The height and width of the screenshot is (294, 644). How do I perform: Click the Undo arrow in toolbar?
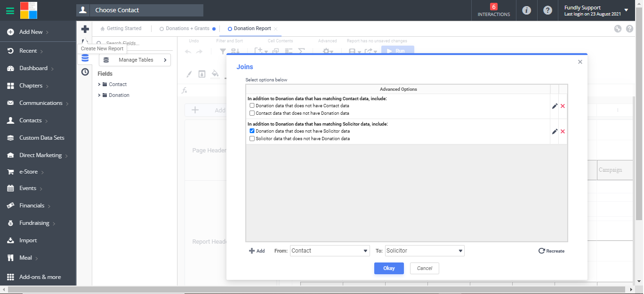pyautogui.click(x=188, y=51)
